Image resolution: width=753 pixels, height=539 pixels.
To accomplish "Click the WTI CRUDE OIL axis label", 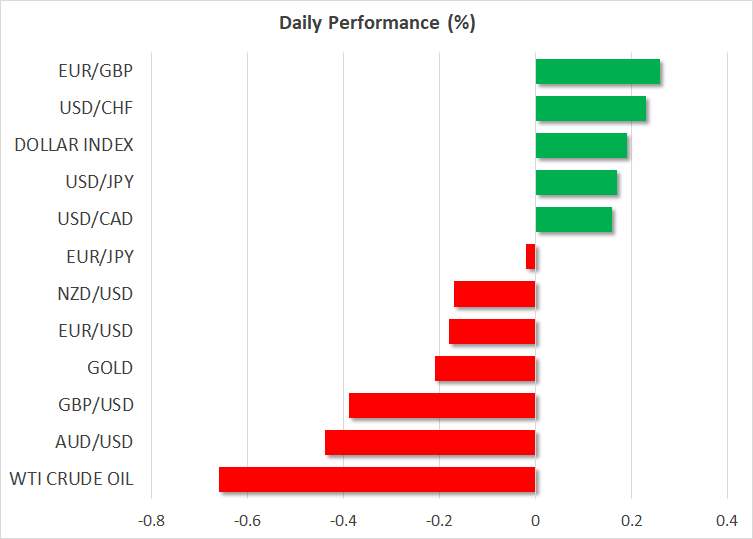I will [x=73, y=479].
